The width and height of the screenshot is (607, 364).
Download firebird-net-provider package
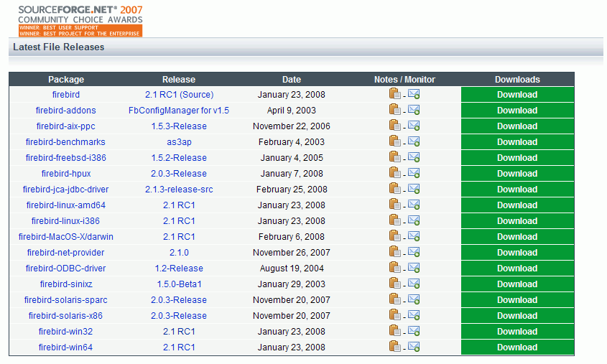coord(517,252)
